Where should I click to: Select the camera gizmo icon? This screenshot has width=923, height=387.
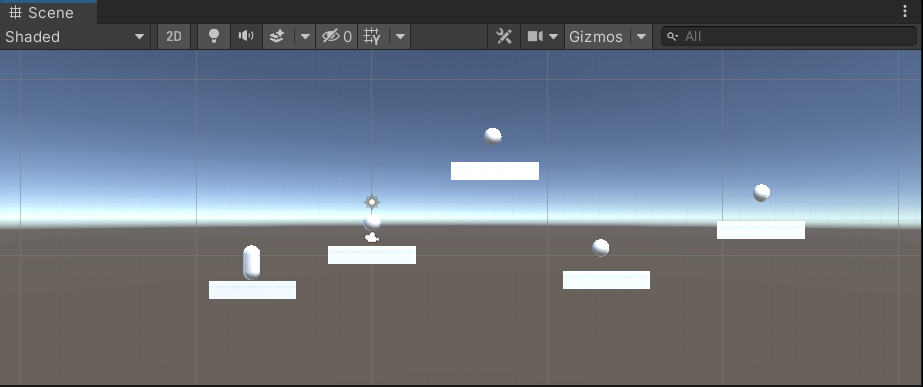click(x=371, y=237)
